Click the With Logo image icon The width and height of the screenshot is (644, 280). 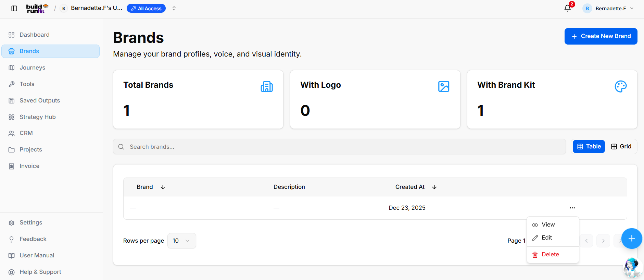pos(444,86)
